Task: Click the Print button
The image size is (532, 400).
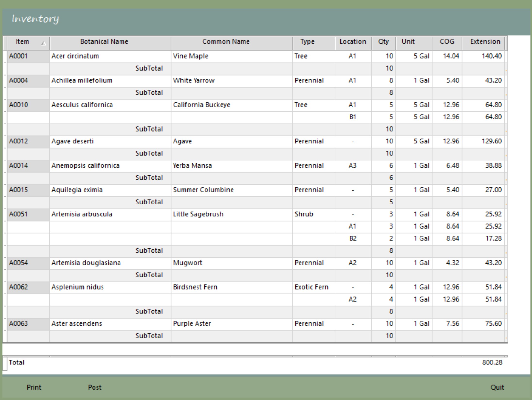Action: tap(34, 387)
